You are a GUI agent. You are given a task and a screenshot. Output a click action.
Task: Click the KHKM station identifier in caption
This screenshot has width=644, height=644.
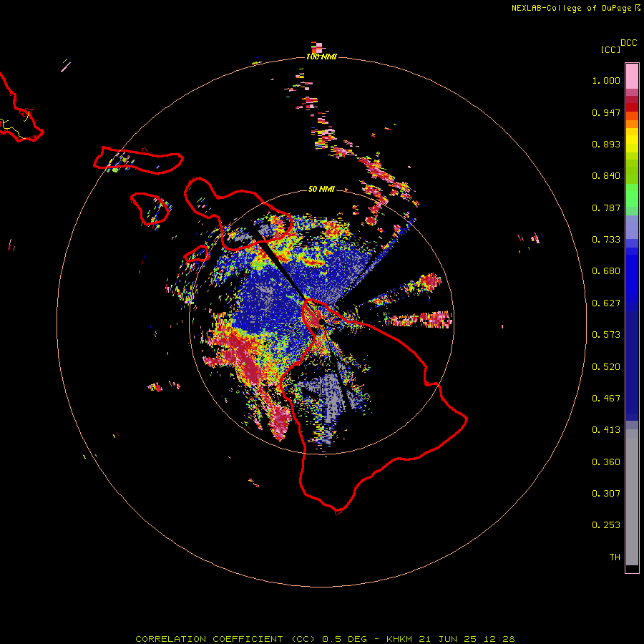pos(399,639)
